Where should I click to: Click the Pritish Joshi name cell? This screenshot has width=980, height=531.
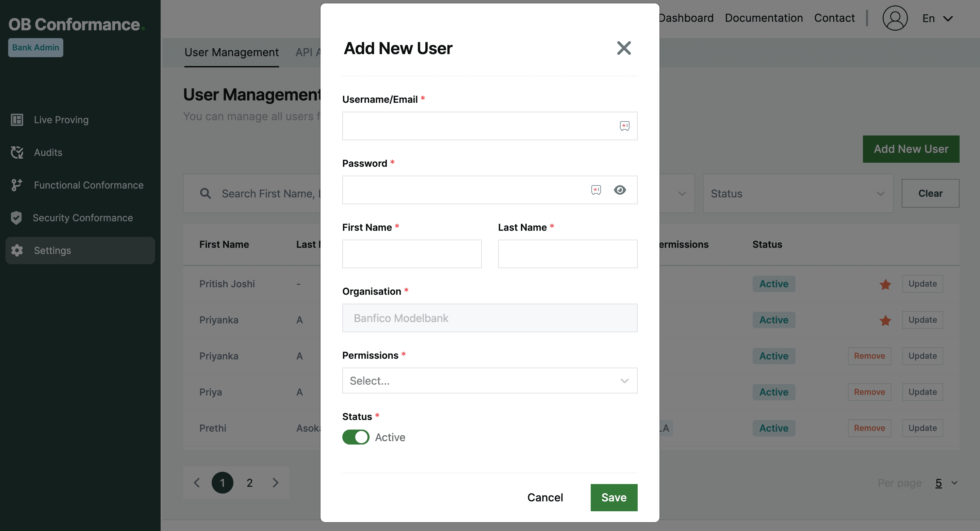point(227,284)
